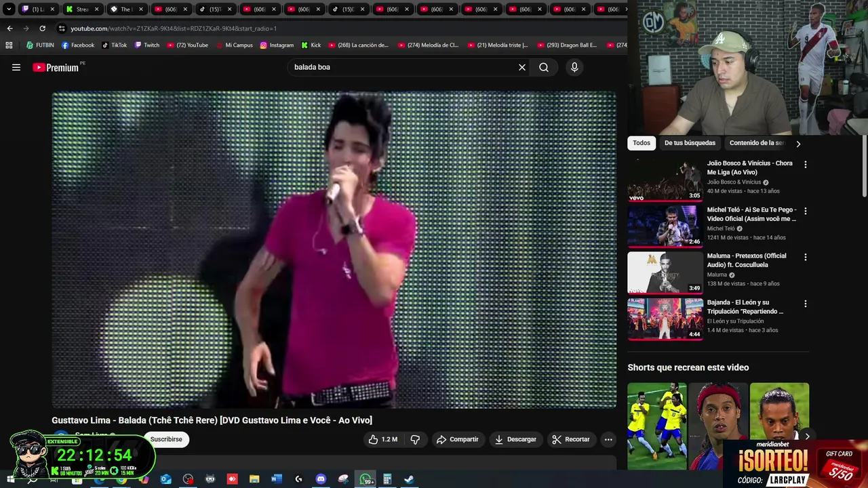Image resolution: width=868 pixels, height=488 pixels.
Task: Open the Dragon Ball bookmark
Action: (567, 45)
